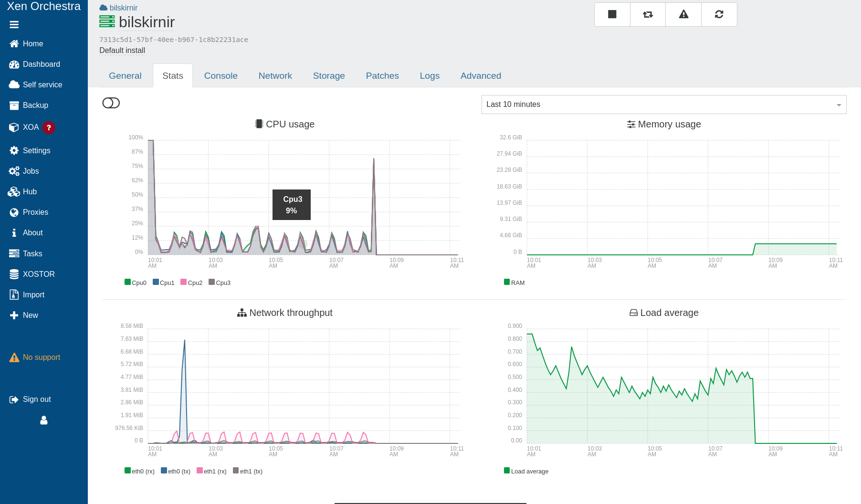This screenshot has height=504, width=861.
Task: Open the Console tab
Action: (221, 75)
